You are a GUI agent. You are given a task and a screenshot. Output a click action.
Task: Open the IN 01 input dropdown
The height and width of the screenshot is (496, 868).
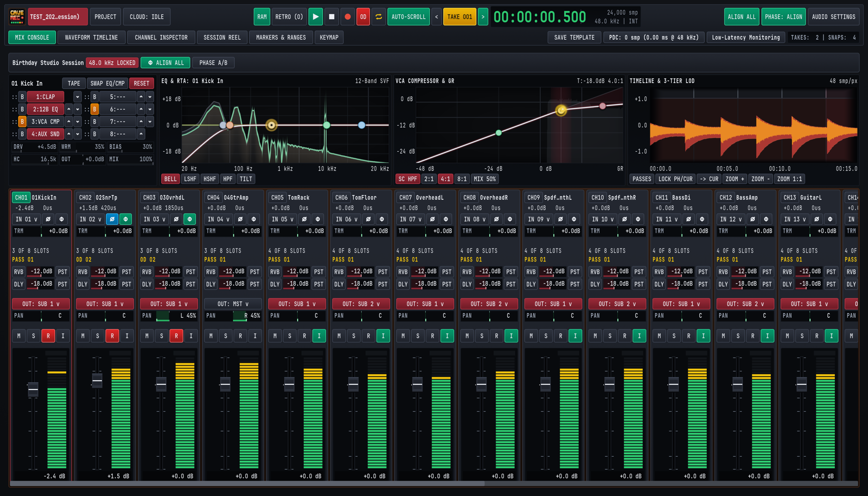26,219
